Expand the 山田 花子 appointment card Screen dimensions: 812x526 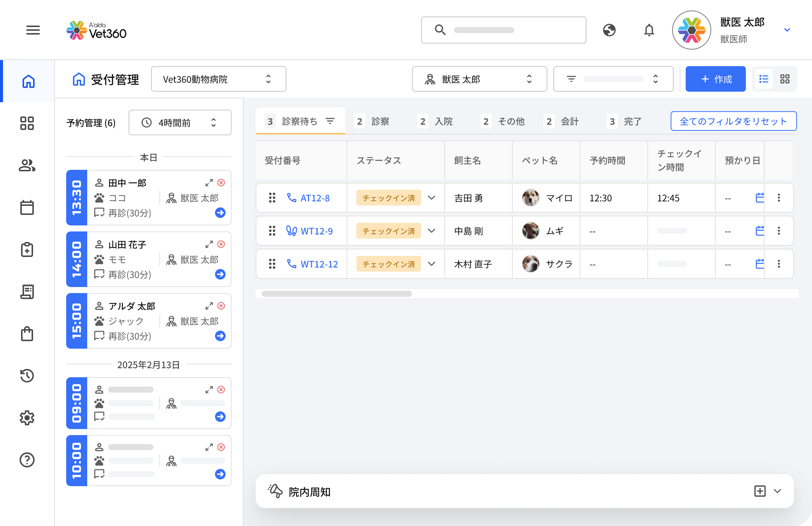(x=209, y=244)
